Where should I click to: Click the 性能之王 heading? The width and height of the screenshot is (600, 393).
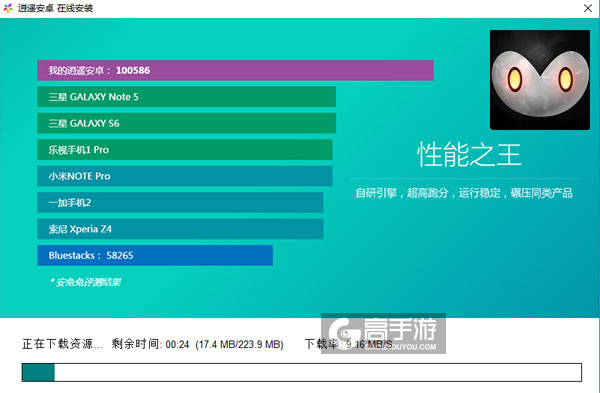(469, 155)
